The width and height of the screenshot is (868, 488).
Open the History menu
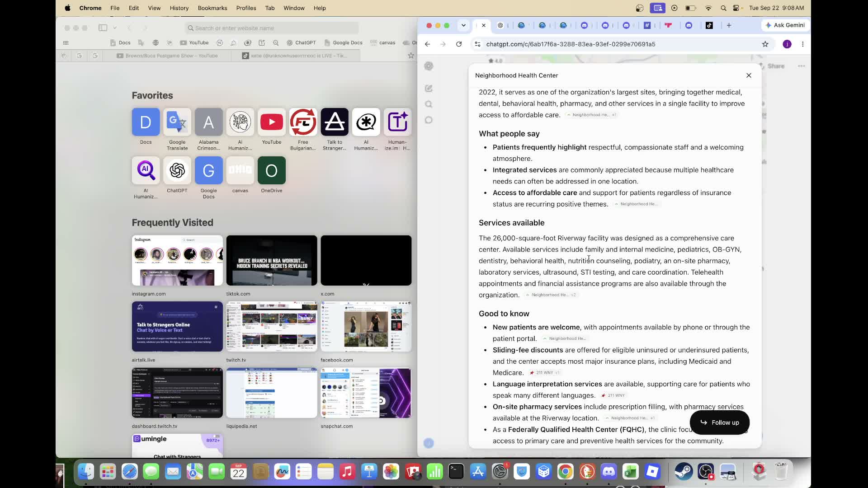179,8
